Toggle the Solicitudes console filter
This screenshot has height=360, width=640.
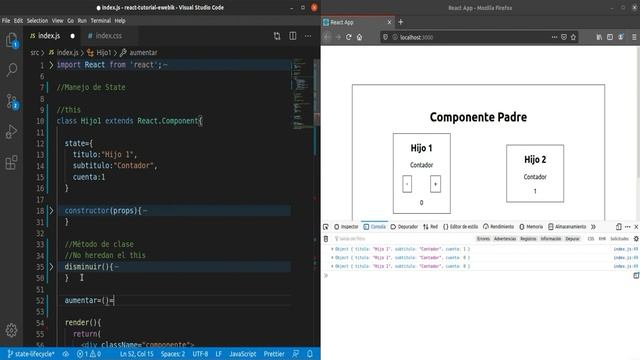[x=619, y=239]
